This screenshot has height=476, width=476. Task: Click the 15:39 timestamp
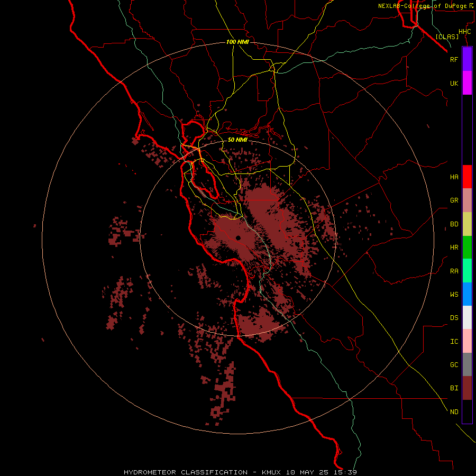click(x=344, y=472)
